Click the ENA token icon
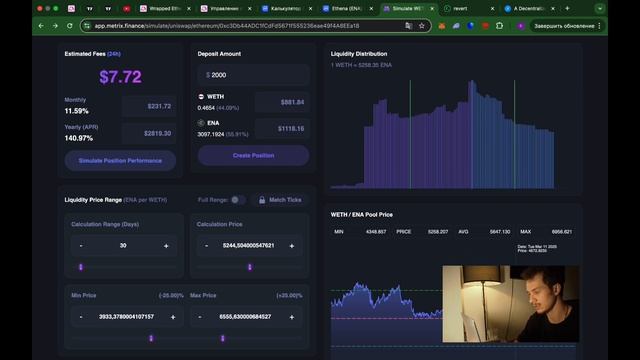The height and width of the screenshot is (360, 640). [201, 122]
